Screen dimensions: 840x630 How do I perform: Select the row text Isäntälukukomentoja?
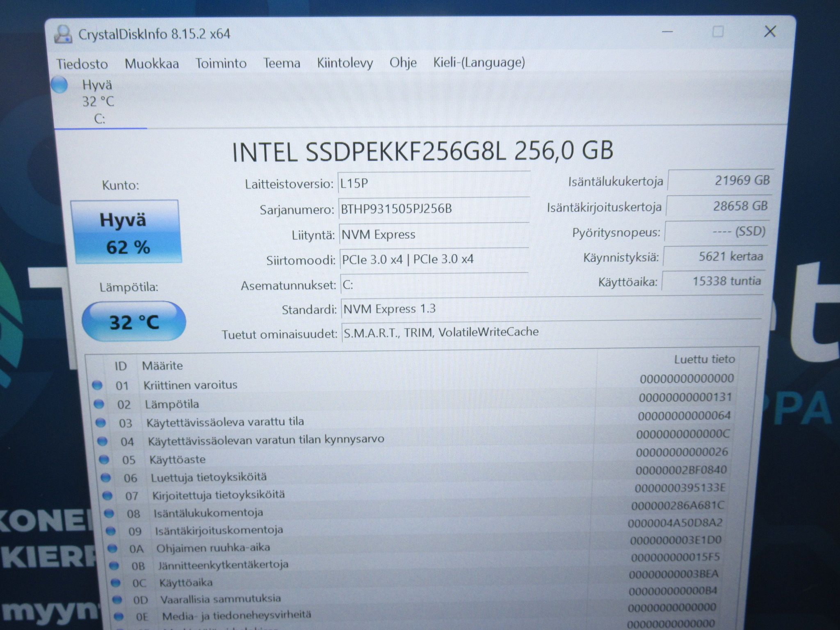pos(208,513)
